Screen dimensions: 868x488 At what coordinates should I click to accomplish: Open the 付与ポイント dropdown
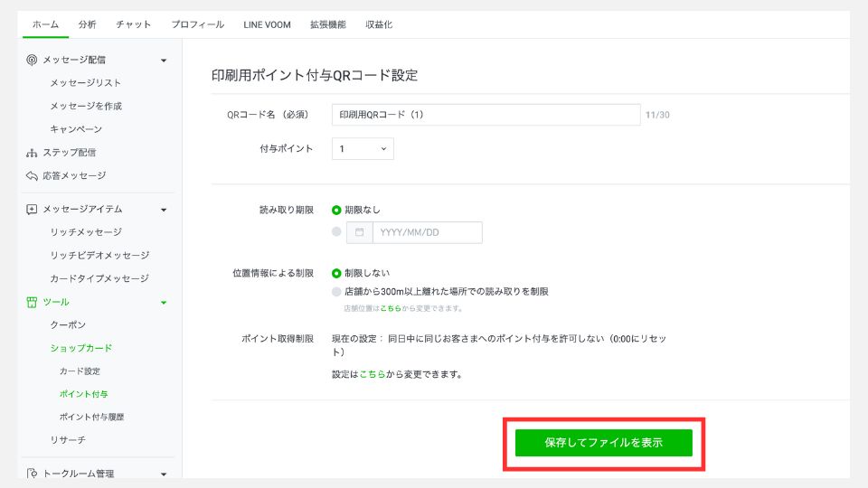pyautogui.click(x=363, y=148)
